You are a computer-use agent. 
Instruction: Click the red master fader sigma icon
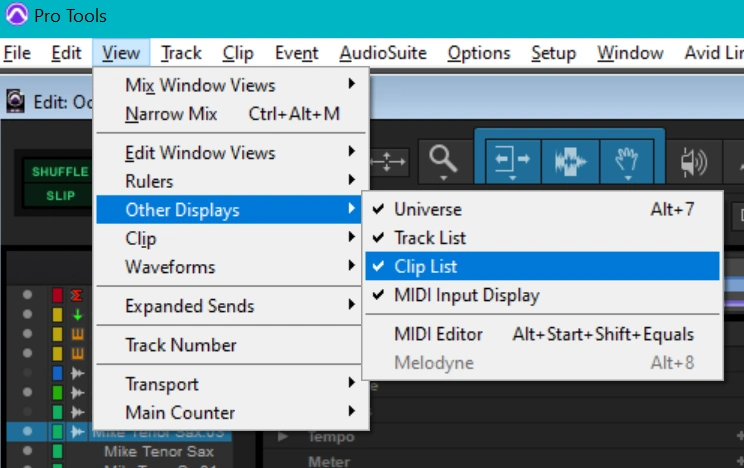tap(75, 295)
